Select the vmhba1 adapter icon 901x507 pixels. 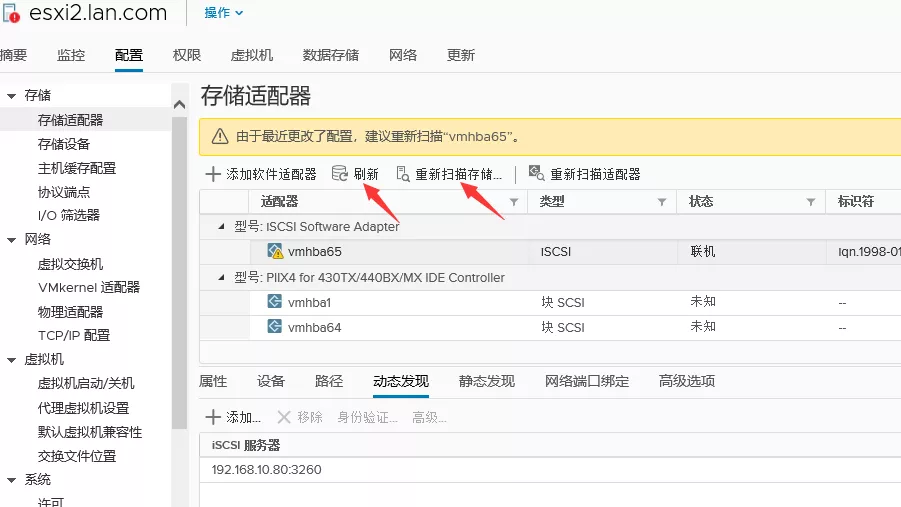point(275,302)
